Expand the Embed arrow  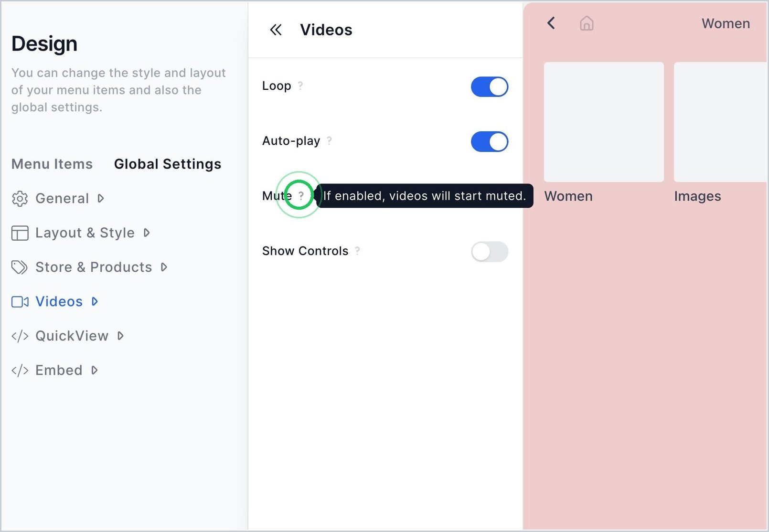(x=95, y=370)
